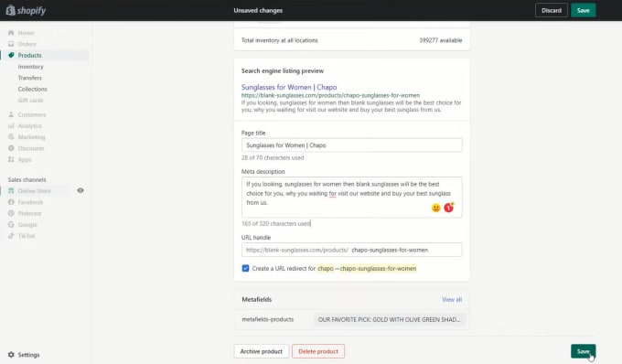This screenshot has height=364, width=622.
Task: Click the Pinterest channel icon
Action: pyautogui.click(x=11, y=213)
